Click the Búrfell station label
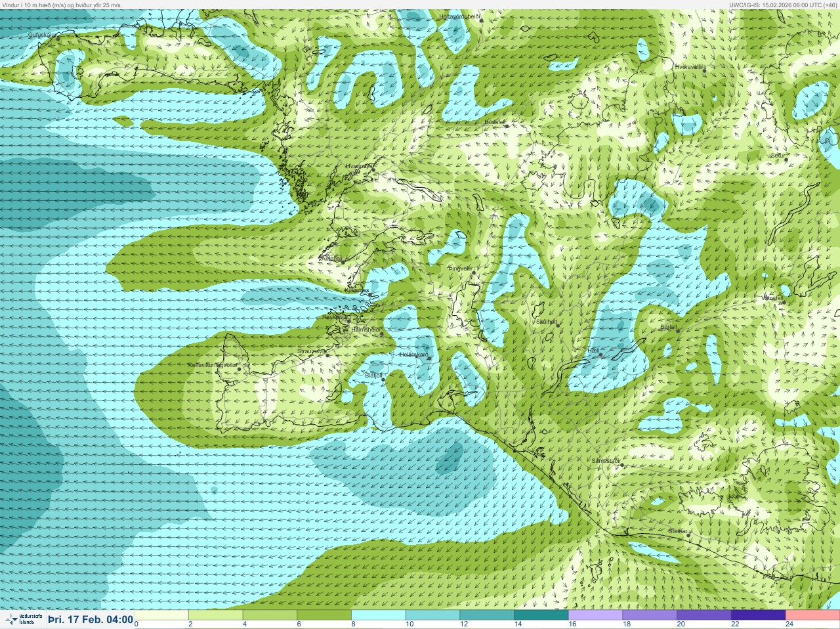The width and height of the screenshot is (840, 629). tap(668, 326)
